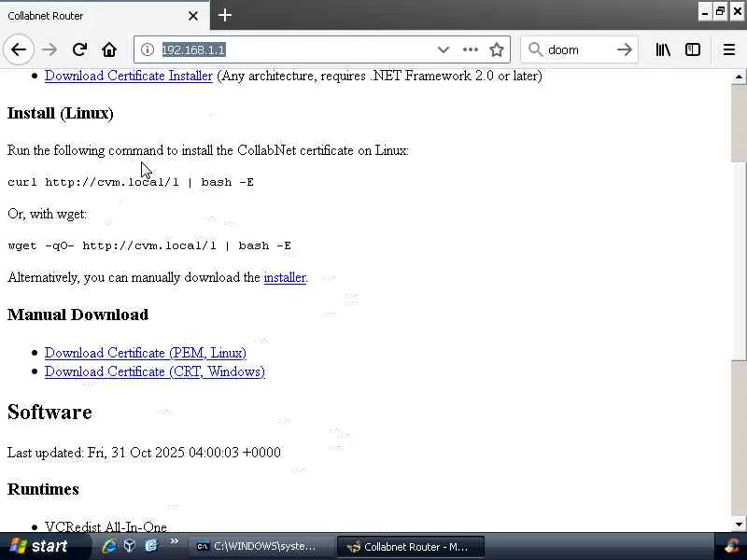Open the Windows start menu
The width and height of the screenshot is (747, 560).
click(x=43, y=546)
